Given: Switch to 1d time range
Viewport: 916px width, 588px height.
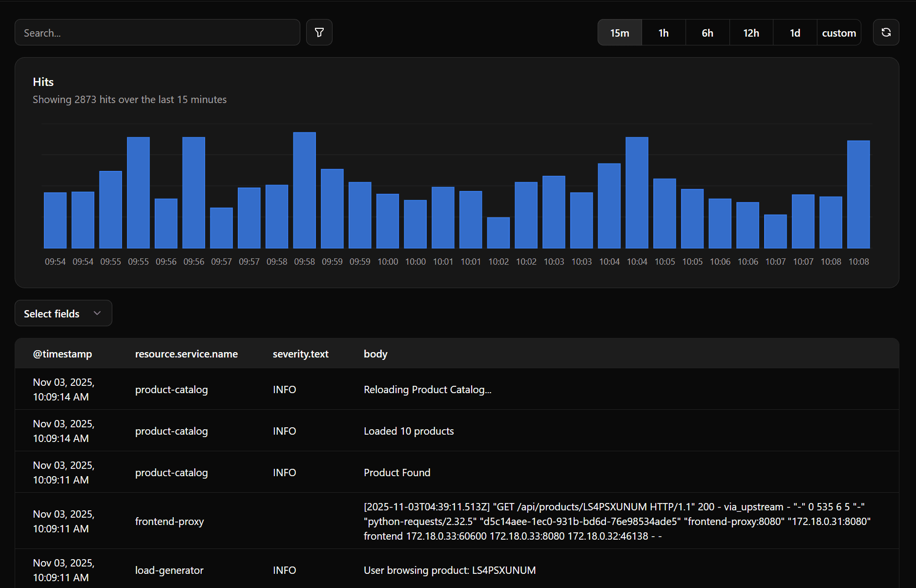Looking at the screenshot, I should point(795,33).
